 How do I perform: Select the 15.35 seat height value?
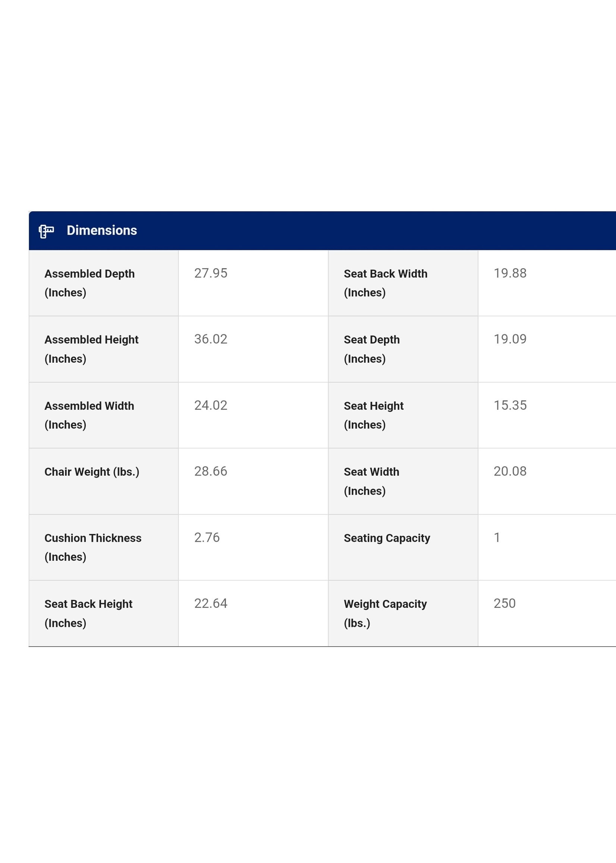[x=510, y=405]
